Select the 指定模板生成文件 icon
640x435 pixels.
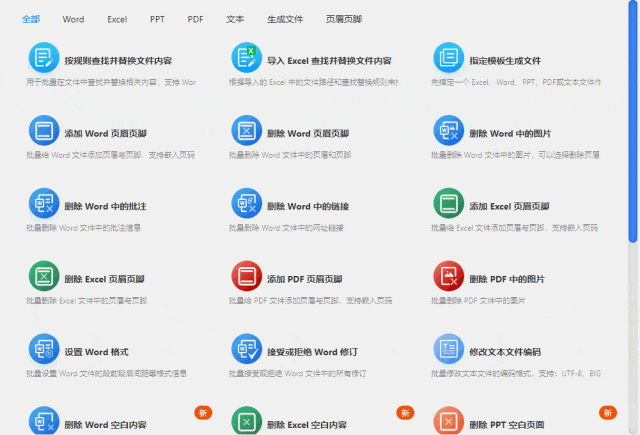[x=449, y=57]
